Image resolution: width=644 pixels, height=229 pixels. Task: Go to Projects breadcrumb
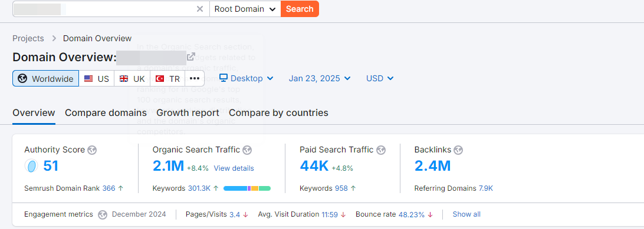(28, 38)
